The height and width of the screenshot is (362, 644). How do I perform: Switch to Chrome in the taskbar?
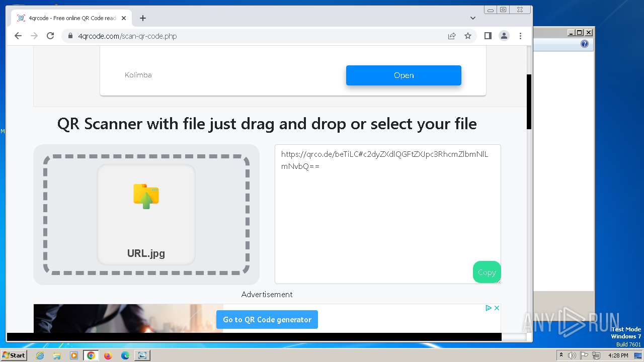91,355
